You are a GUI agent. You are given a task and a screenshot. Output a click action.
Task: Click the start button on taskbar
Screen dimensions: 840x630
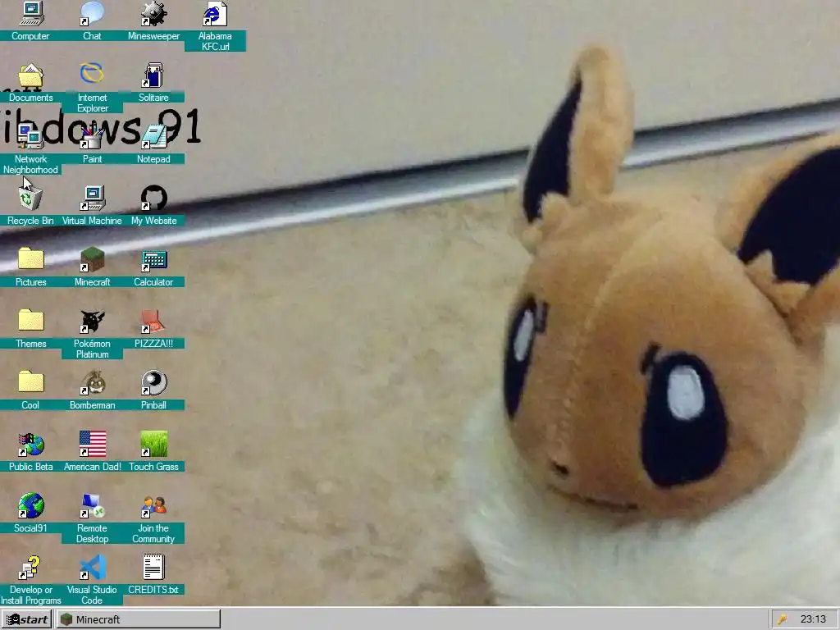tap(26, 619)
